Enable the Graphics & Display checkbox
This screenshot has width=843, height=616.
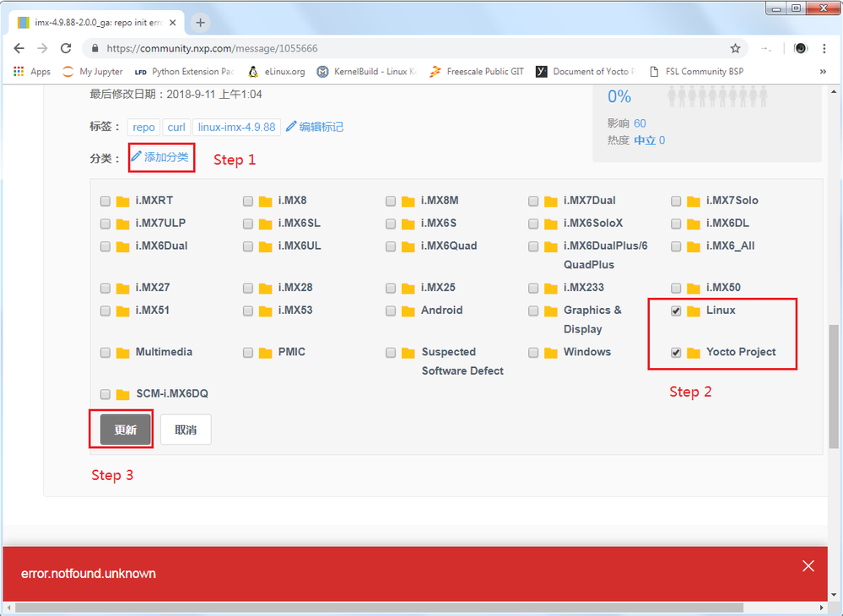pyautogui.click(x=533, y=311)
